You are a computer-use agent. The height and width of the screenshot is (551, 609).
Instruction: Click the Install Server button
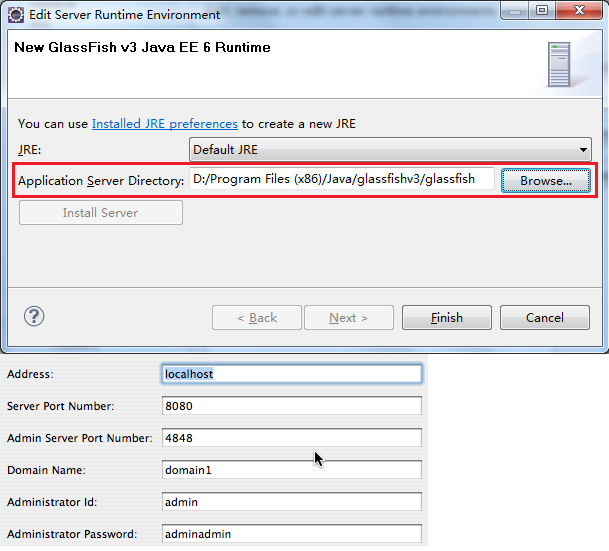101,213
